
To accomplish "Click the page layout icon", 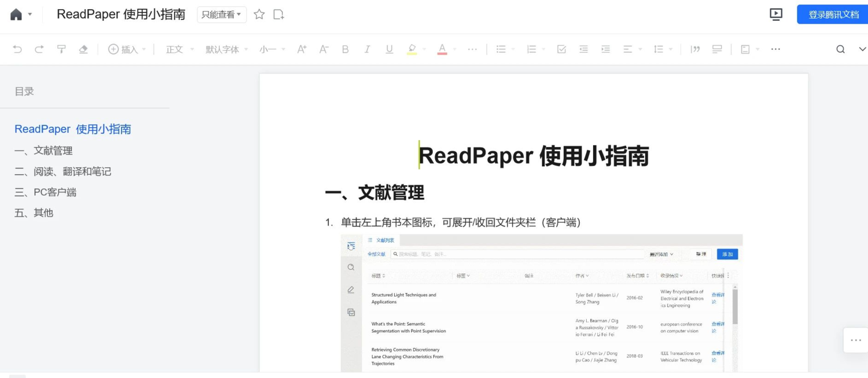I will [745, 49].
